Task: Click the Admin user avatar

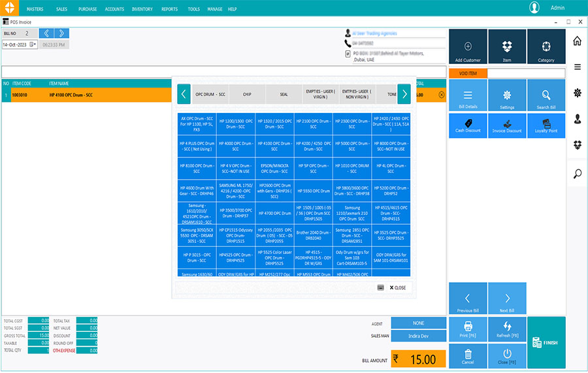Action: [534, 7]
